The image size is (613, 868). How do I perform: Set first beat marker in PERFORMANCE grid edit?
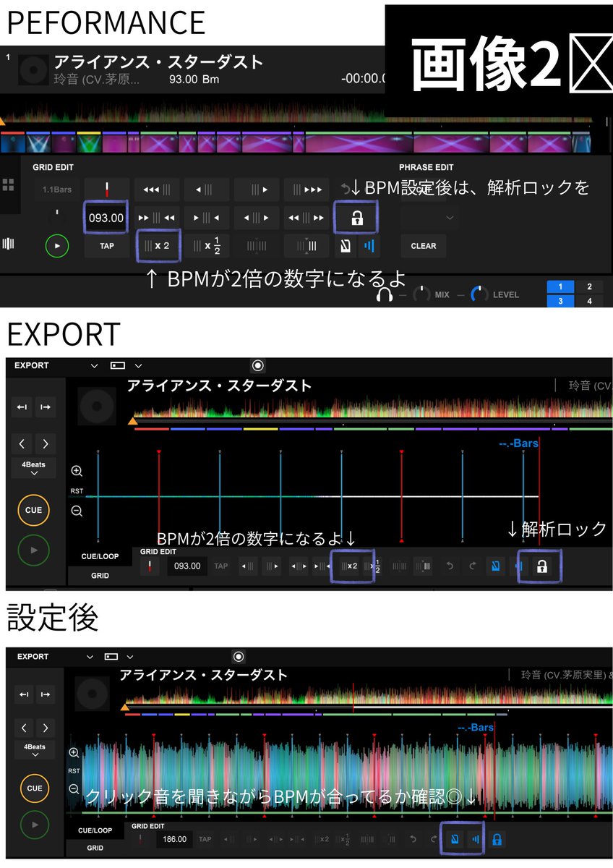(x=106, y=190)
